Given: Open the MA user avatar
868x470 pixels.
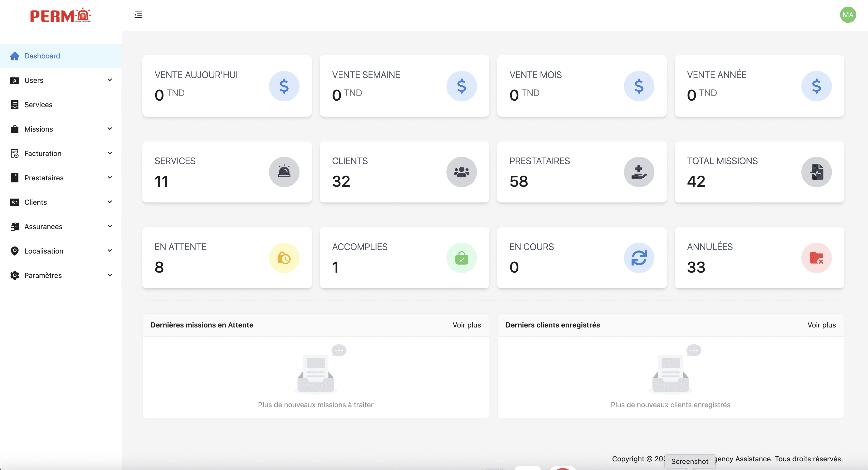Looking at the screenshot, I should click(x=848, y=15).
